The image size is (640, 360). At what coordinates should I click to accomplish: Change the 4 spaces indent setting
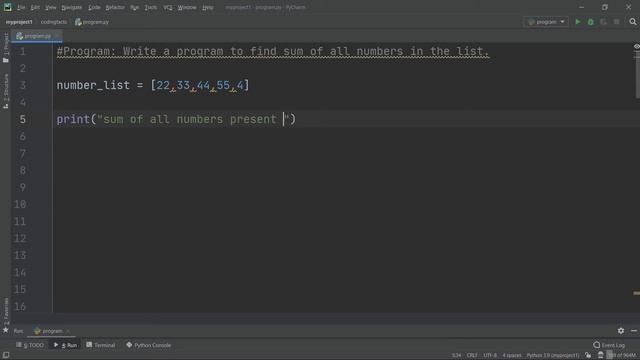click(512, 356)
